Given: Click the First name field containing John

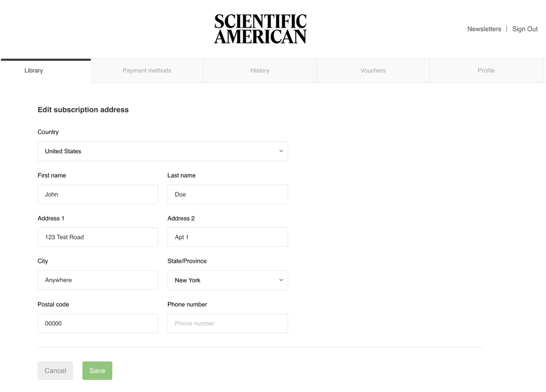Looking at the screenshot, I should point(97,194).
